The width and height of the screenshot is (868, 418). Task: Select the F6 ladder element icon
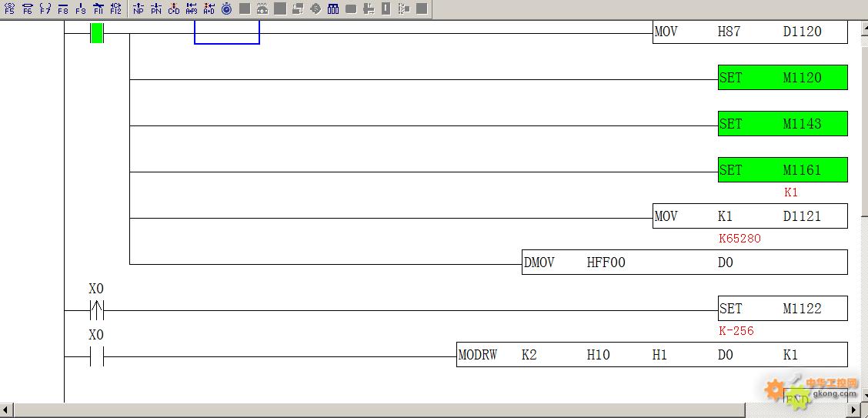(x=28, y=9)
